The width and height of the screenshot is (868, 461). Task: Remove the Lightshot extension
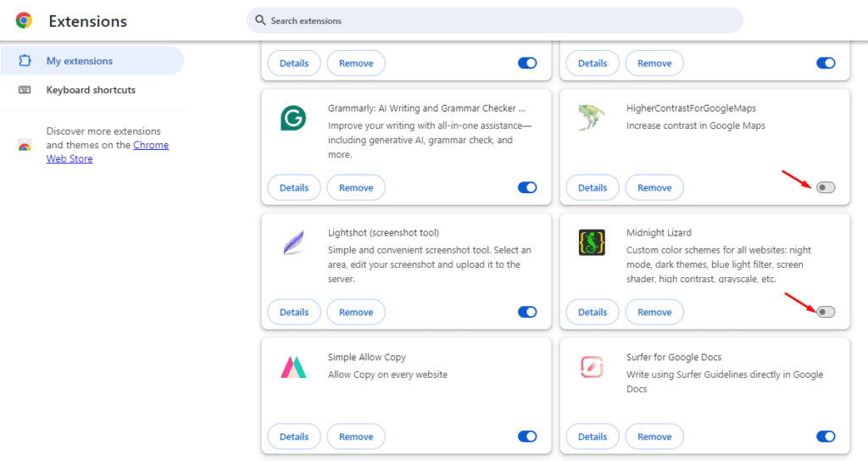click(x=356, y=312)
